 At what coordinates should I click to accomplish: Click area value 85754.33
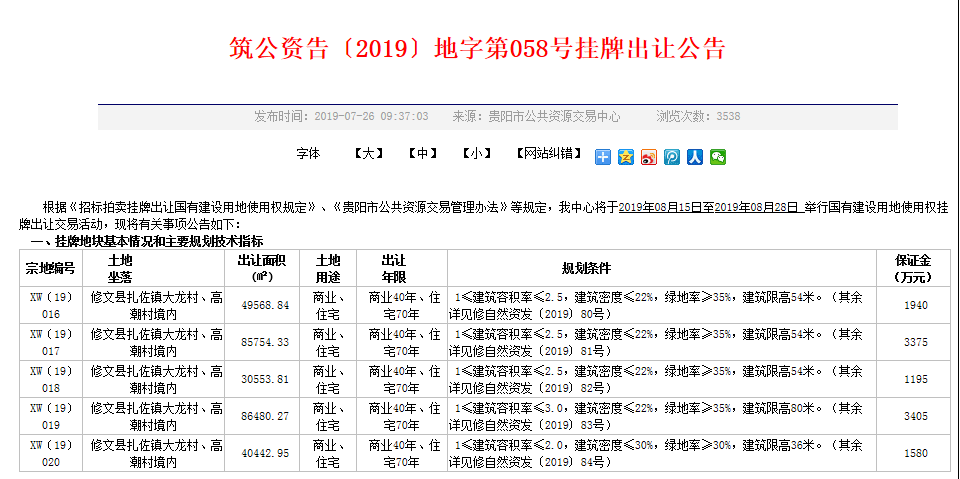pos(265,342)
